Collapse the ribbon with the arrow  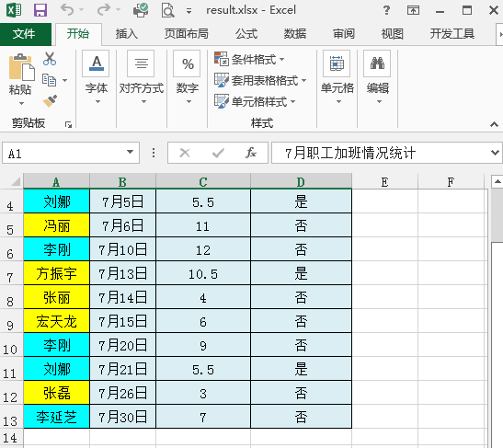(495, 124)
